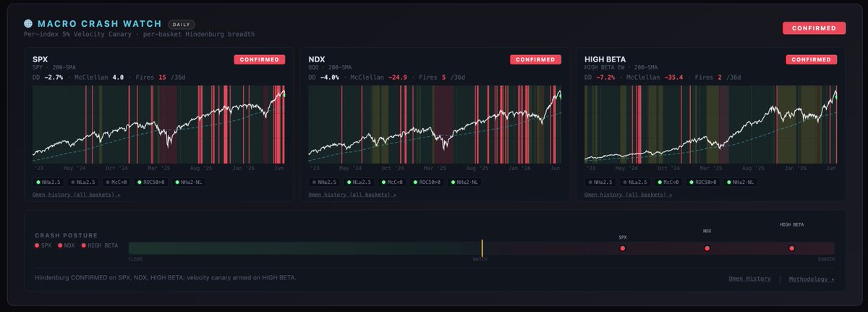Viewport: 868px width, 312px height.
Task: Click the NDX Fires count 5
Action: 443,77
